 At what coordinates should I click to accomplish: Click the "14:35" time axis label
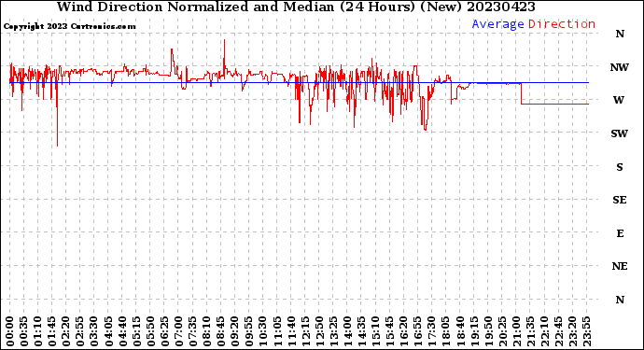coord(361,331)
